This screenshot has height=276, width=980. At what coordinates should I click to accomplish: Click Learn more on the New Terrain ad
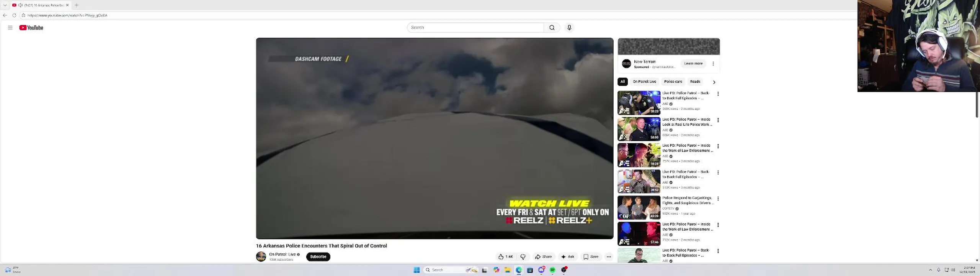click(693, 64)
